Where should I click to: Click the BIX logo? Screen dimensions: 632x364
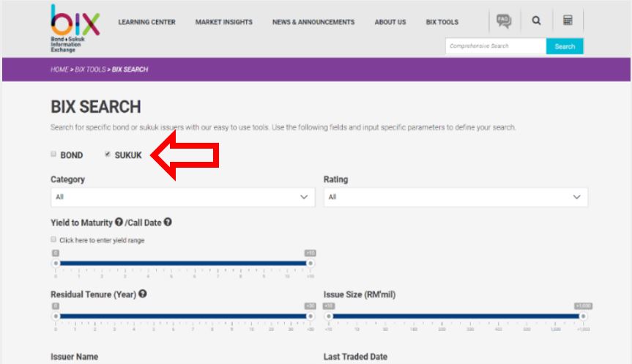[x=75, y=28]
